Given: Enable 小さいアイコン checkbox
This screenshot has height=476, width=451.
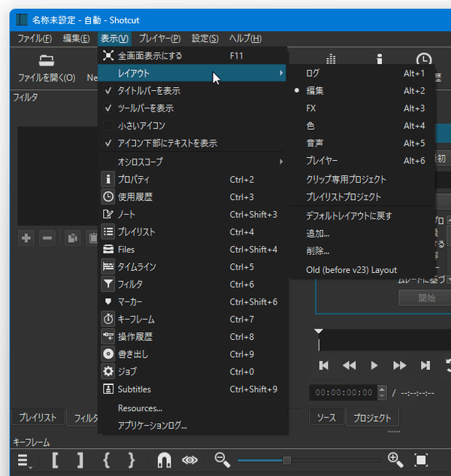Looking at the screenshot, I should click(x=108, y=126).
